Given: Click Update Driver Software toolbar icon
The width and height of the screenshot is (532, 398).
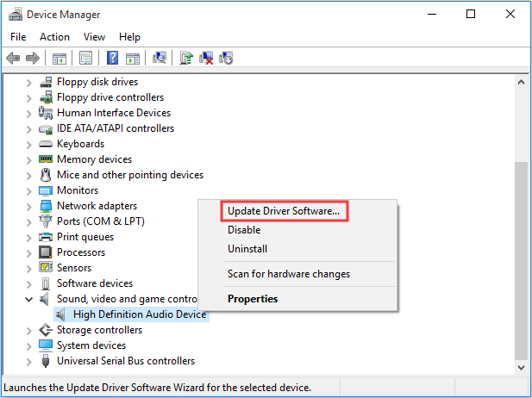Looking at the screenshot, I should coord(186,58).
